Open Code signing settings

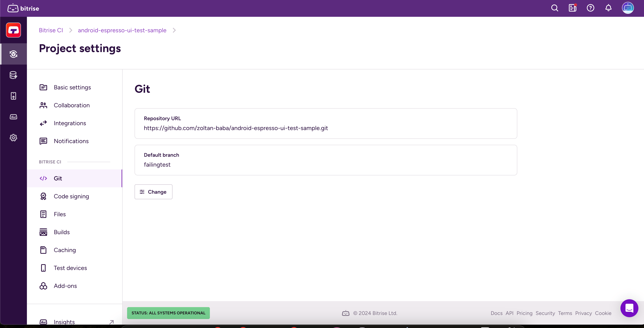coord(71,196)
